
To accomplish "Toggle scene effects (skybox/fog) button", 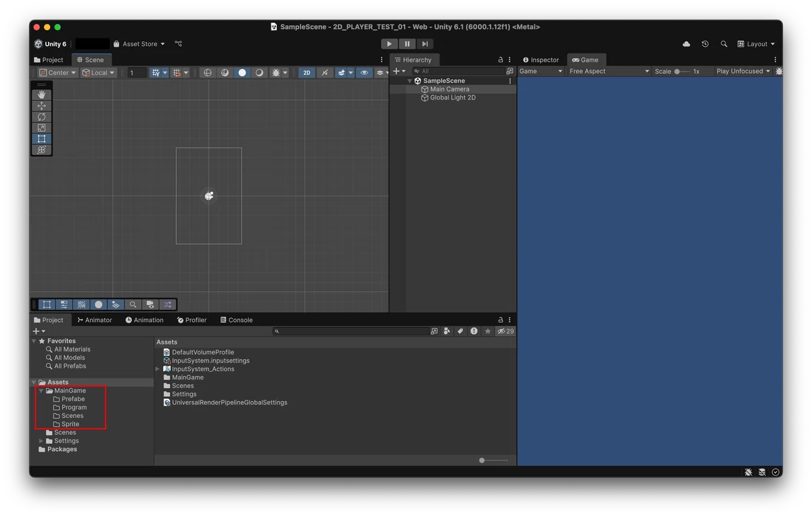I will [x=342, y=72].
